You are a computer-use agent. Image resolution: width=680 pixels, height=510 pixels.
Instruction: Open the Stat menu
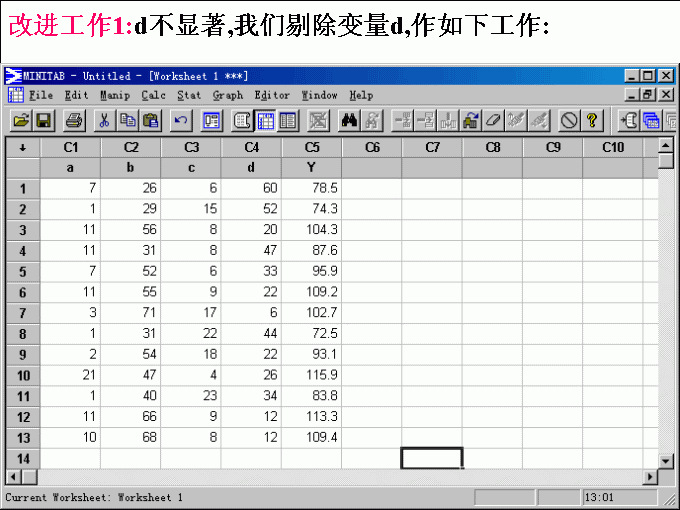click(x=189, y=95)
